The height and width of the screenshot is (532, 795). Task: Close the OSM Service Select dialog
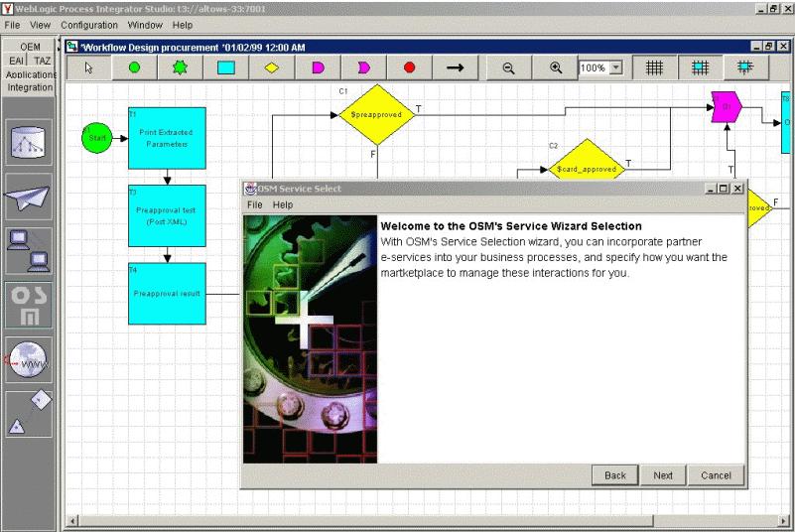738,189
